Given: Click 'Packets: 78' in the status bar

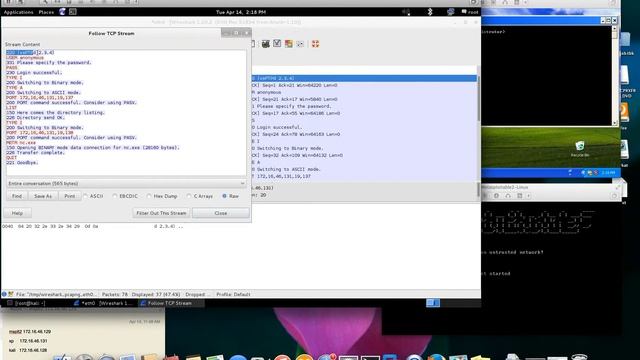Looking at the screenshot, I should [x=115, y=294].
